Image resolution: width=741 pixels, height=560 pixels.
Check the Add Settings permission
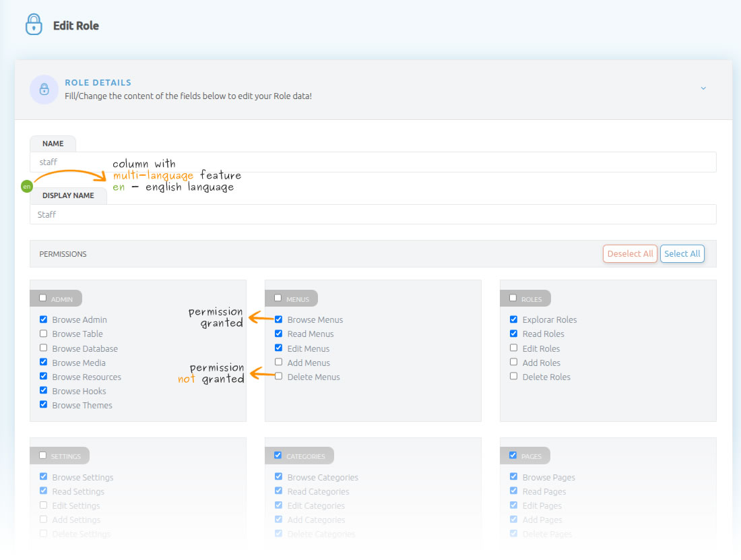tap(44, 520)
